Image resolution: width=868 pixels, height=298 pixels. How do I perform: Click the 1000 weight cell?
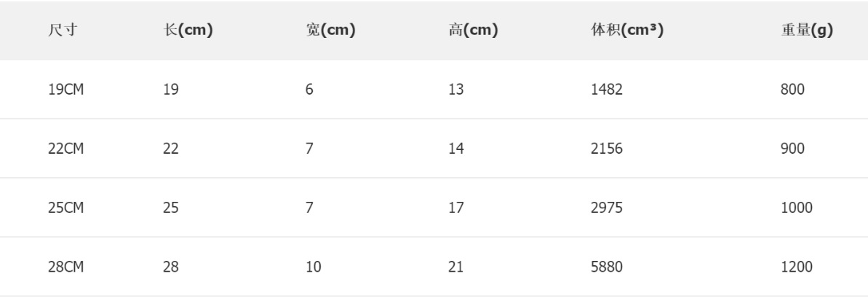point(794,210)
